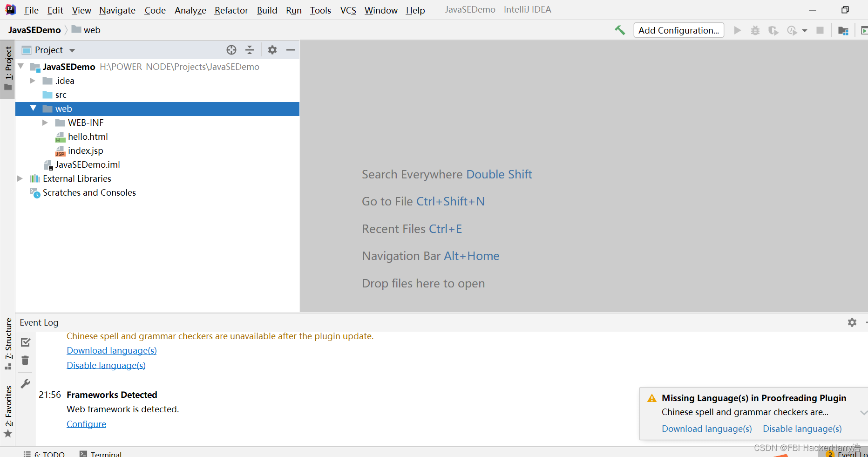
Task: Click web breadcrumb in navigation bar
Action: 86,30
